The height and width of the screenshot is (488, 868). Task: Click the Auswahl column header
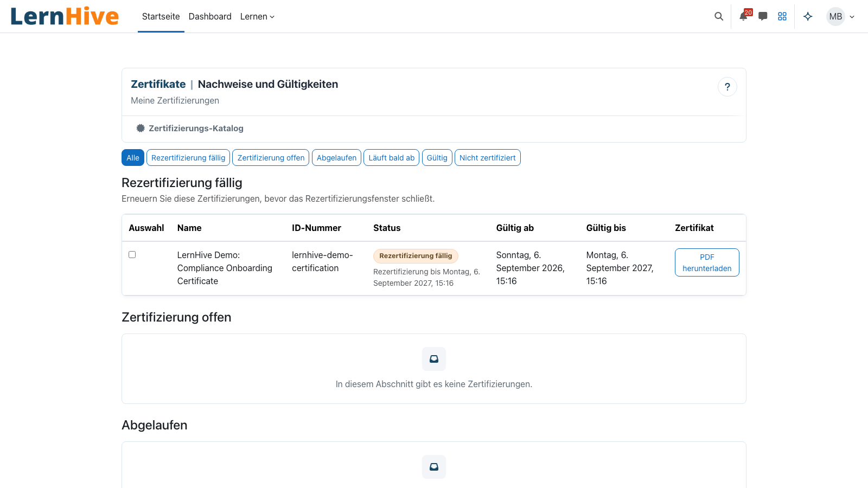146,228
